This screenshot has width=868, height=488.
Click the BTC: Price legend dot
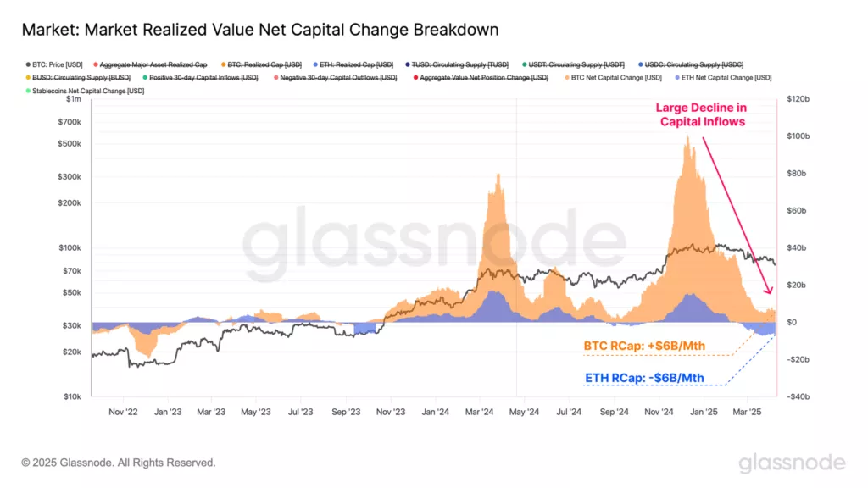pyautogui.click(x=29, y=64)
